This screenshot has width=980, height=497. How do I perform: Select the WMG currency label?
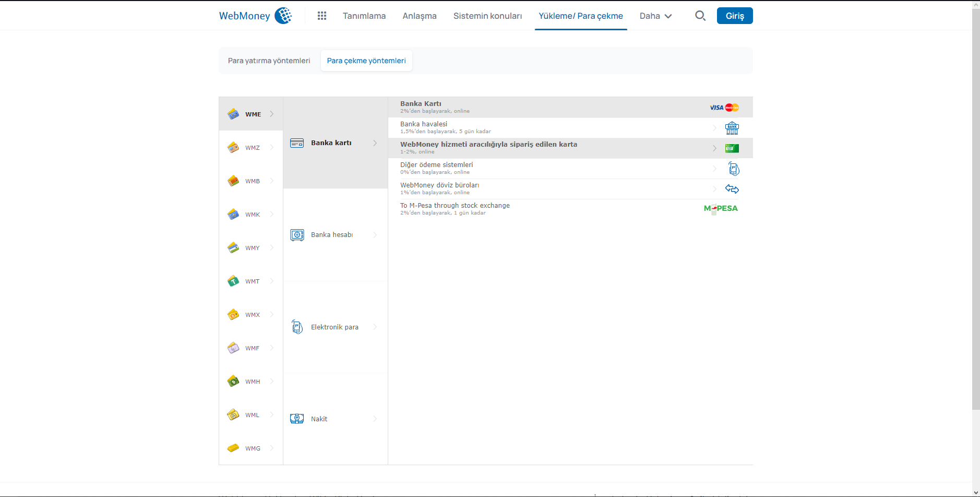coord(253,448)
